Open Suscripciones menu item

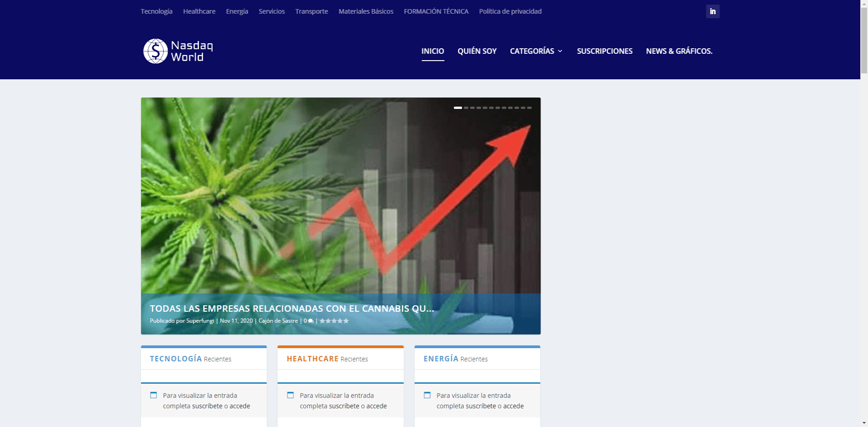[604, 51]
